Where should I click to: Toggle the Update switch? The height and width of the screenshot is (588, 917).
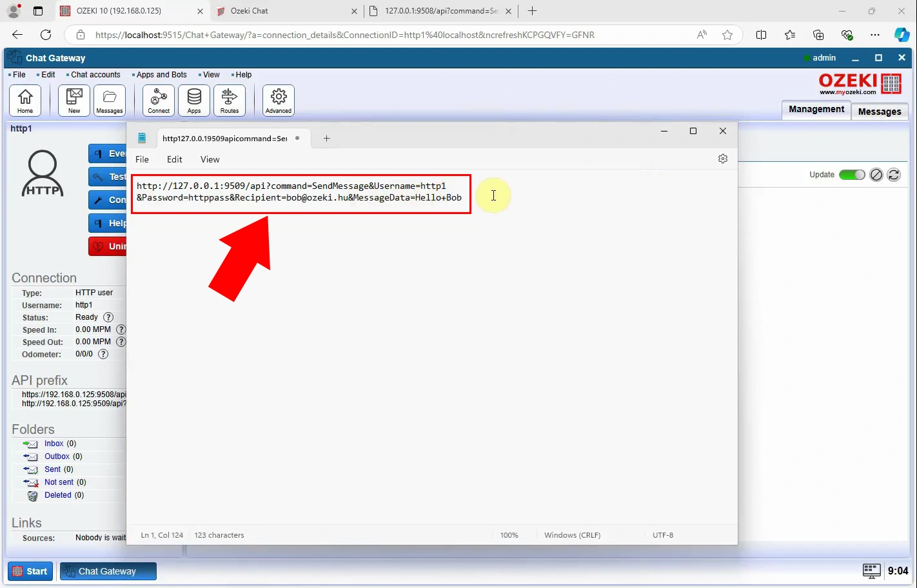click(852, 175)
